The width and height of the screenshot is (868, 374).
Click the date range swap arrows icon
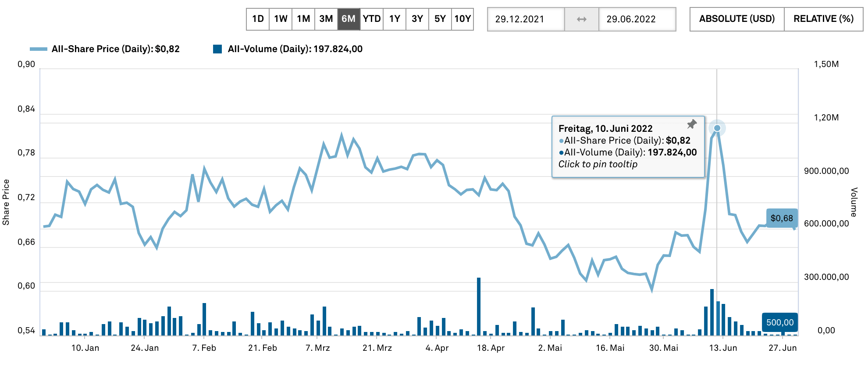click(581, 19)
